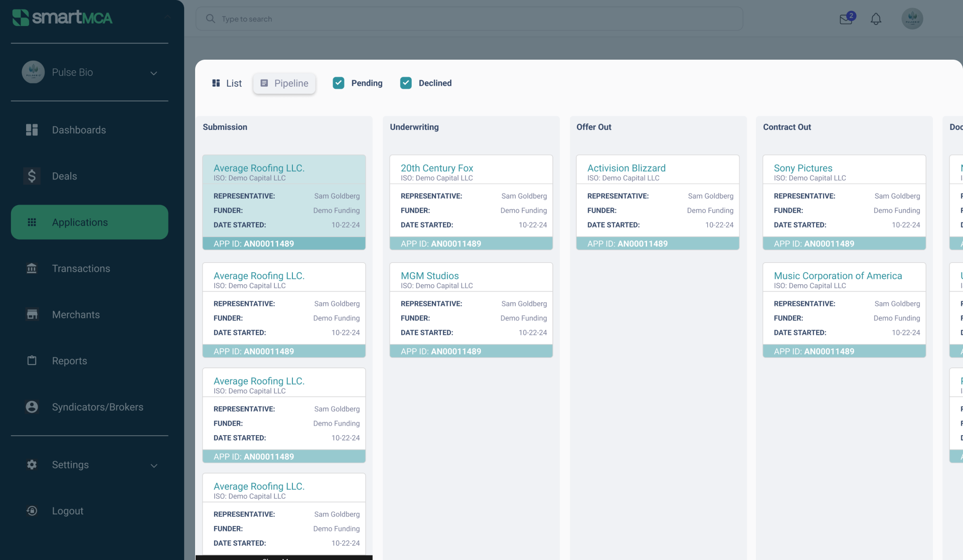Click the notifications bell icon
963x560 pixels.
(876, 19)
